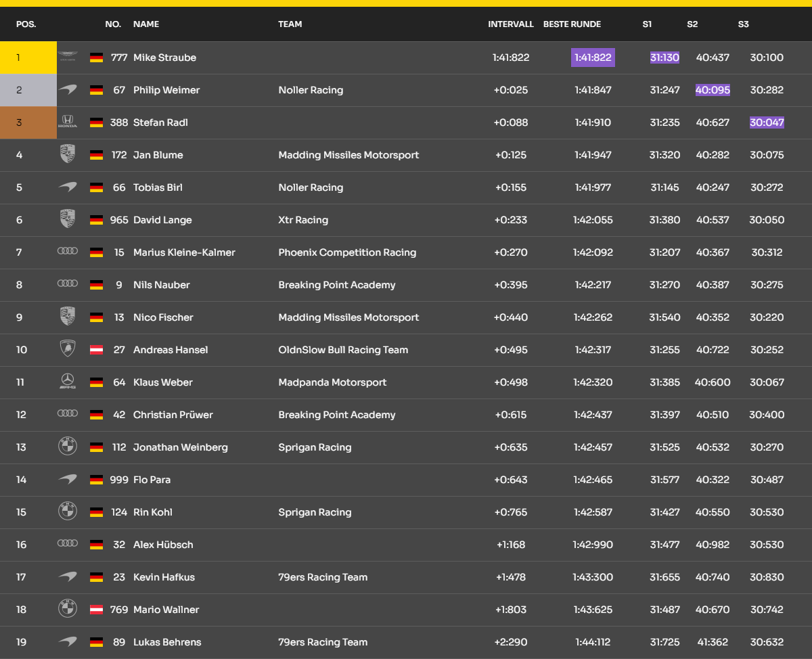Click the BMW logo next to Jonathan Weinberg
Image resolution: width=812 pixels, height=659 pixels.
point(67,447)
